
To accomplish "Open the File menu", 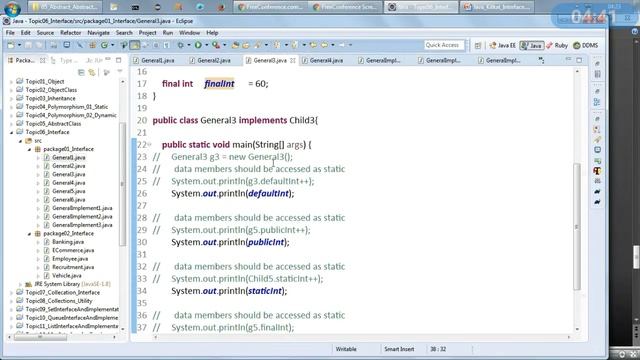I will 10,33.
